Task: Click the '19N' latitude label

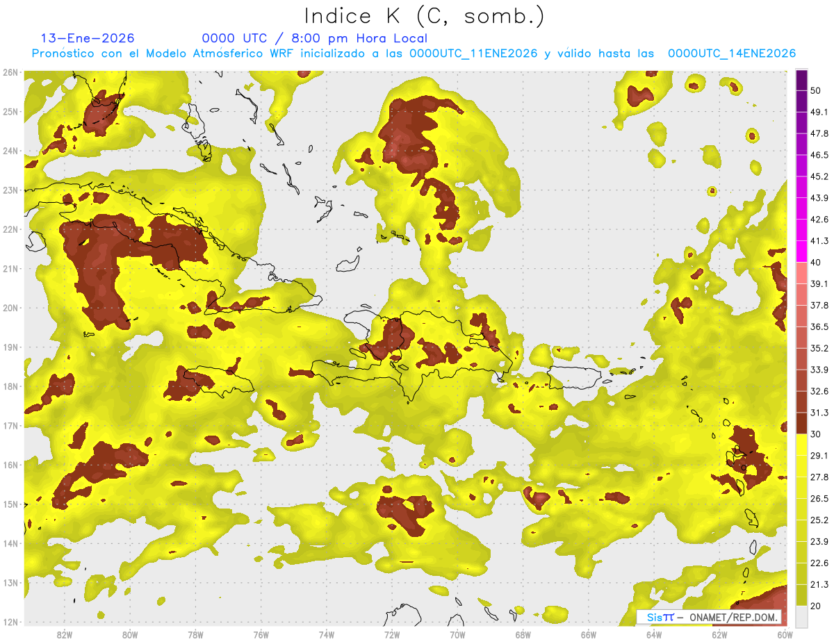Action: (10, 347)
